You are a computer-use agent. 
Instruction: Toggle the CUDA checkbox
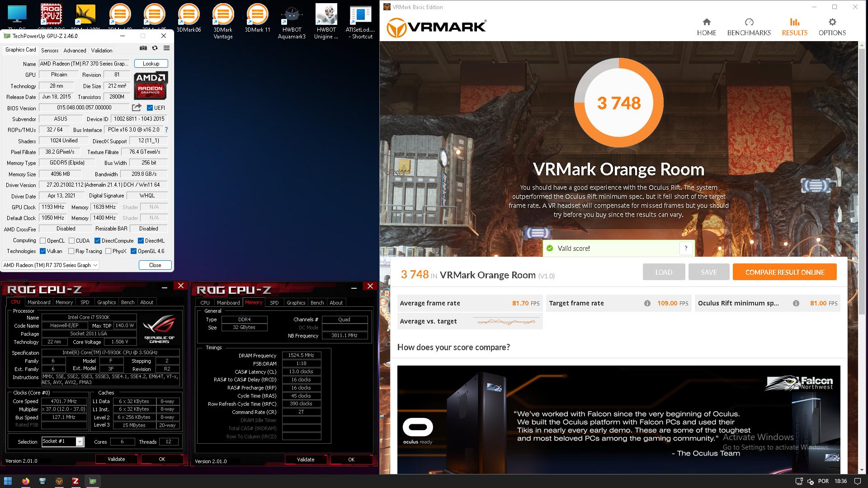click(71, 241)
